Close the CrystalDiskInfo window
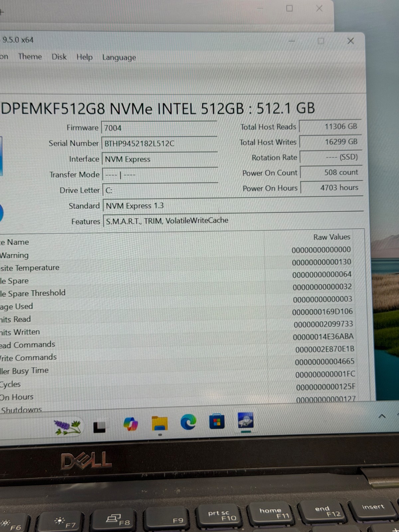This screenshot has height=532, width=399. [350, 41]
